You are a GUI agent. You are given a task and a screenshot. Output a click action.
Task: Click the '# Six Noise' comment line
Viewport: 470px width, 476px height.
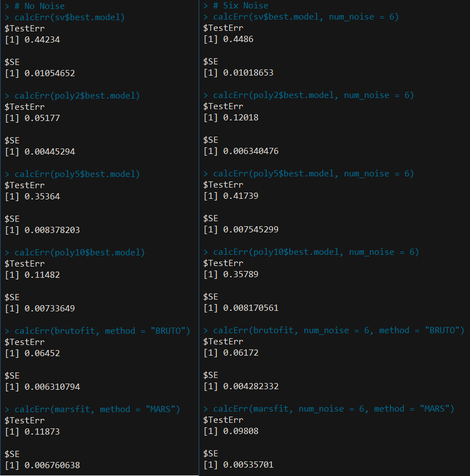pos(241,6)
